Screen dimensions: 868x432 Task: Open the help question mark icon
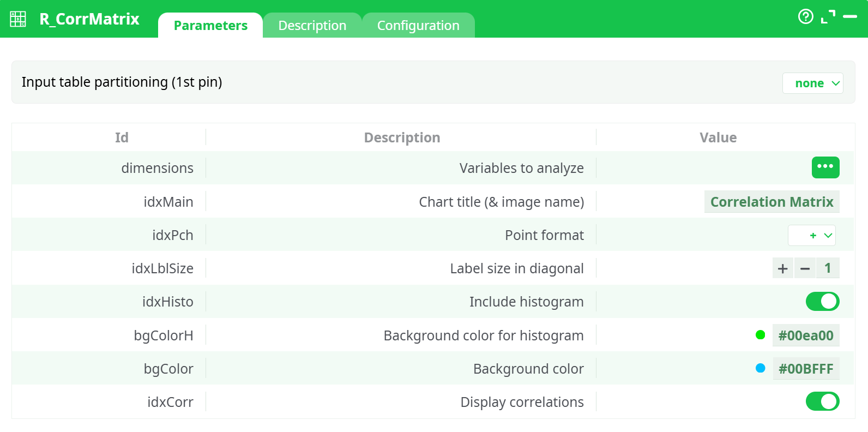[x=805, y=17]
